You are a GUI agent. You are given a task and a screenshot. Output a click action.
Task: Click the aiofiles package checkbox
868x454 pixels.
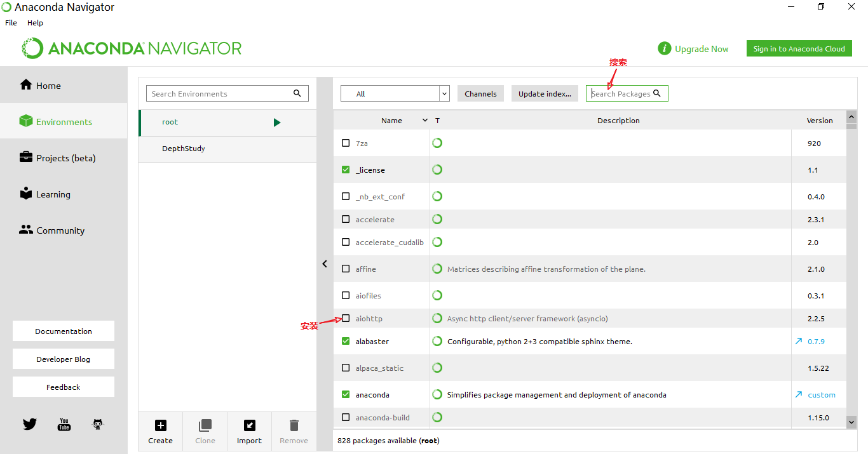point(346,295)
